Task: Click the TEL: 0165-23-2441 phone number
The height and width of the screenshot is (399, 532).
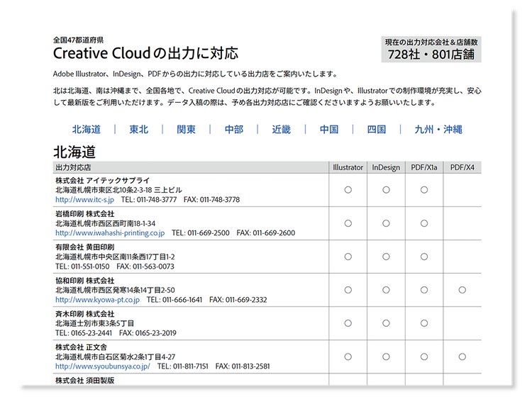Action: point(84,333)
